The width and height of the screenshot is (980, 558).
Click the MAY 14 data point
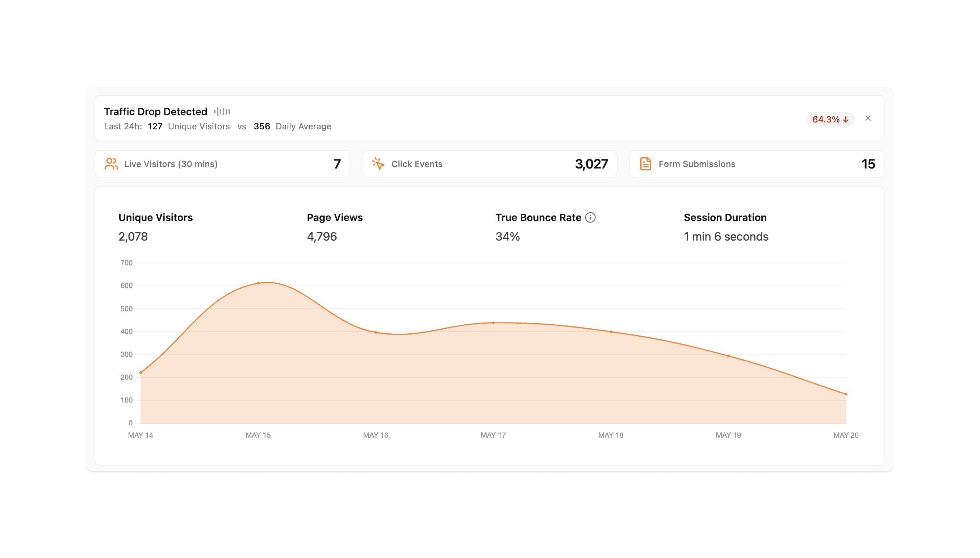[141, 372]
